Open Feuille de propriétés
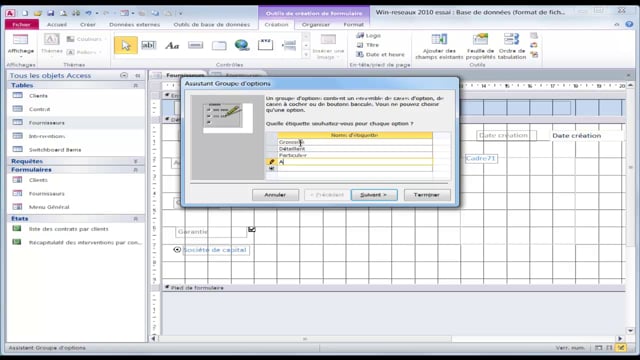The width and height of the screenshot is (640, 360). tap(480, 47)
